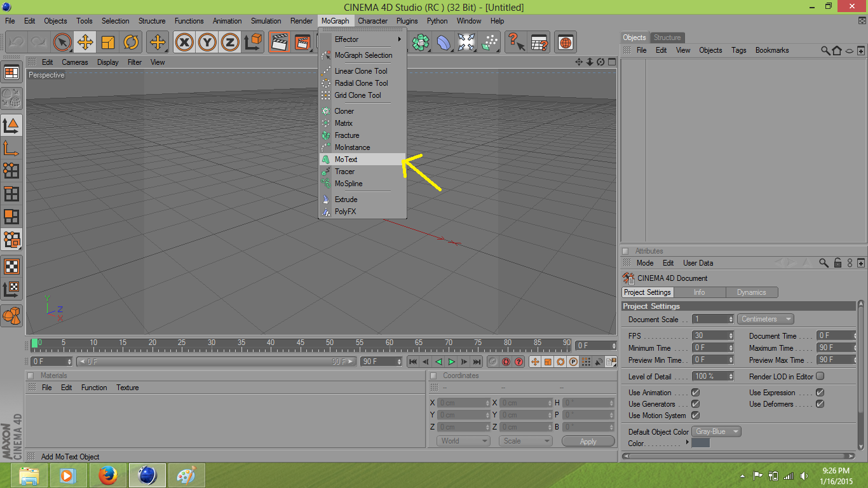Click the green array modeling object icon
This screenshot has height=488, width=868.
[x=421, y=43]
